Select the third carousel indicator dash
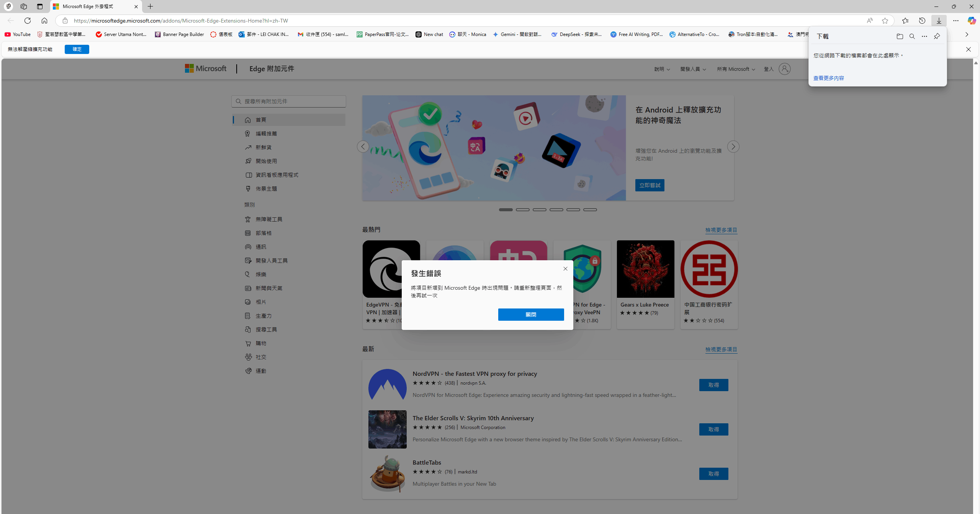This screenshot has width=980, height=514. tap(539, 210)
